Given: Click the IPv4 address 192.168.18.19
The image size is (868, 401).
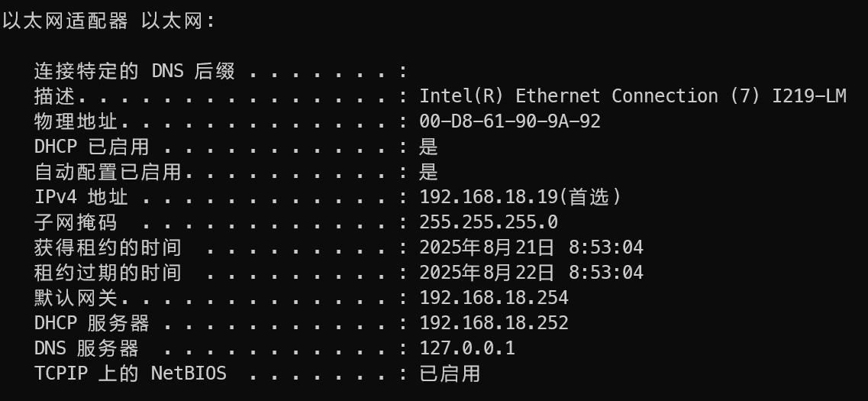Looking at the screenshot, I should [x=489, y=197].
